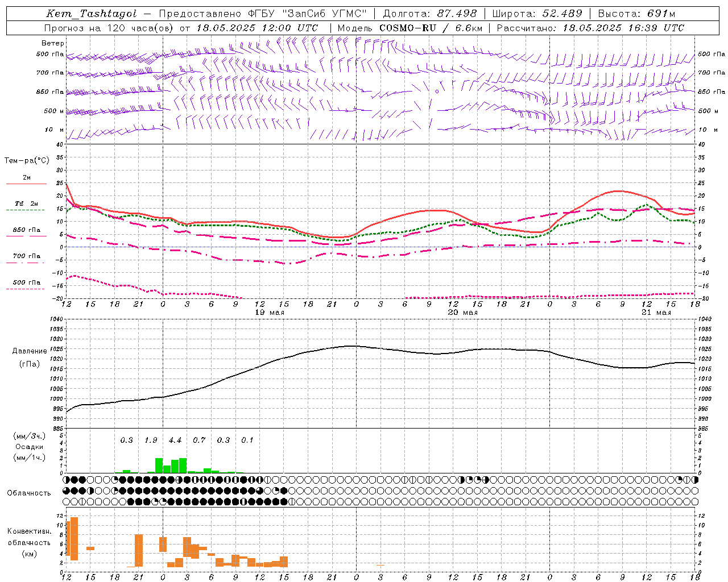Click the Тем-ра(°C) temperature panel label

[x=27, y=161]
